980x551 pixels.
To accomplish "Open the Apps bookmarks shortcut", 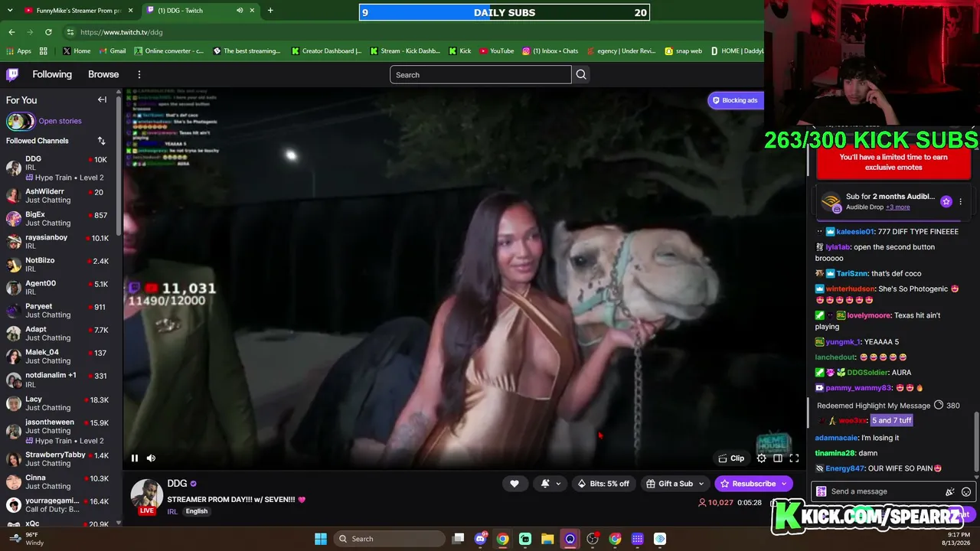I will pyautogui.click(x=18, y=51).
